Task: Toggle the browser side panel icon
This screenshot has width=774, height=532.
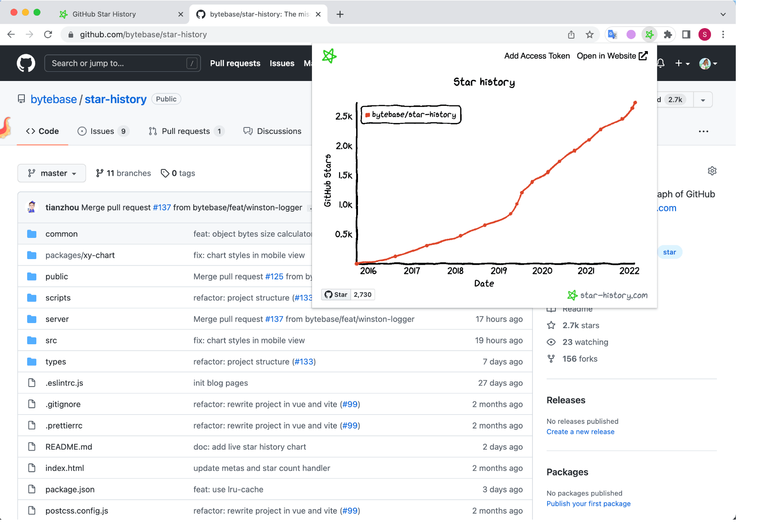Action: coord(686,35)
